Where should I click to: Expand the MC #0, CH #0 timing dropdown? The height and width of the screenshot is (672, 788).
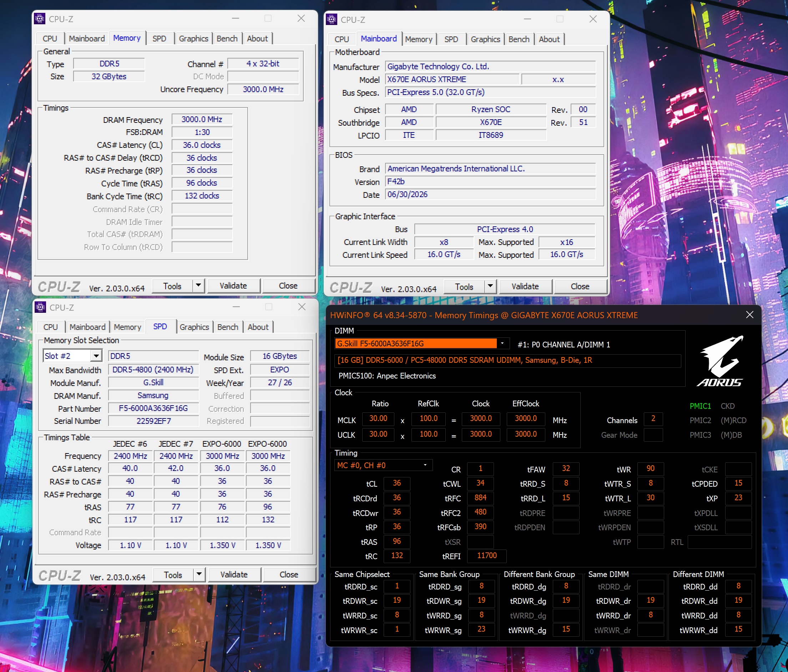coord(425,465)
